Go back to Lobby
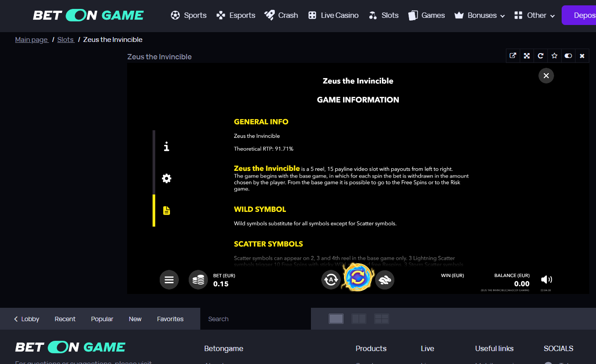The height and width of the screenshot is (364, 596). (27, 319)
